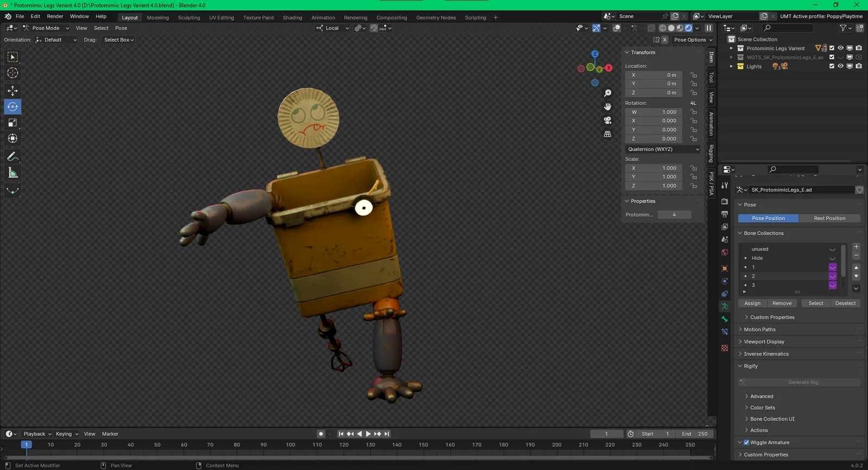Select the Scale tool
This screenshot has height=470, width=868.
pyautogui.click(x=12, y=123)
